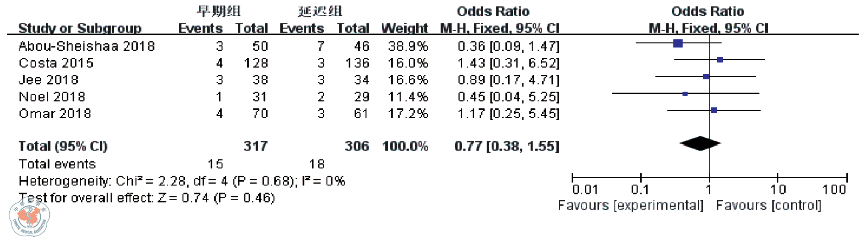Click the Costa 2015 blue square marker

click(x=719, y=60)
